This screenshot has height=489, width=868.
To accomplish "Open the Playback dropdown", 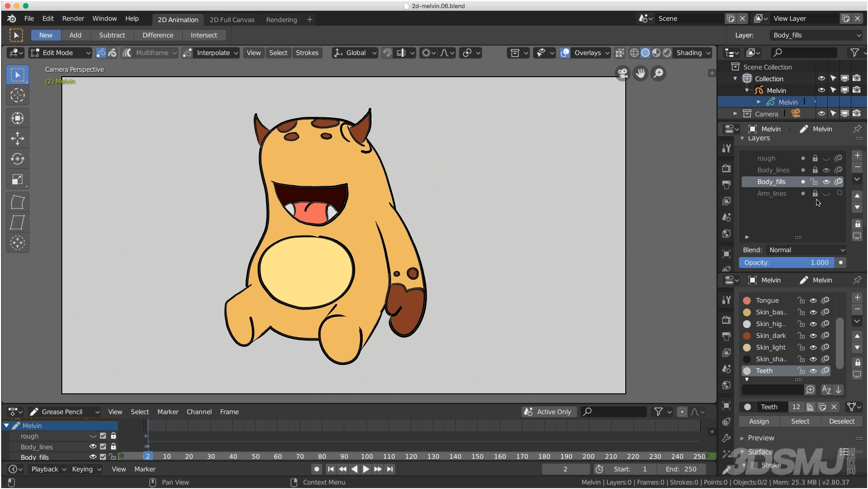I will pyautogui.click(x=48, y=469).
